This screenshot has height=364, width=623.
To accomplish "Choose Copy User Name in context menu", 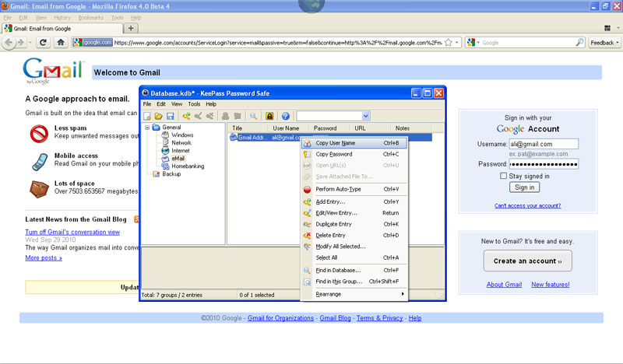I will click(354, 143).
